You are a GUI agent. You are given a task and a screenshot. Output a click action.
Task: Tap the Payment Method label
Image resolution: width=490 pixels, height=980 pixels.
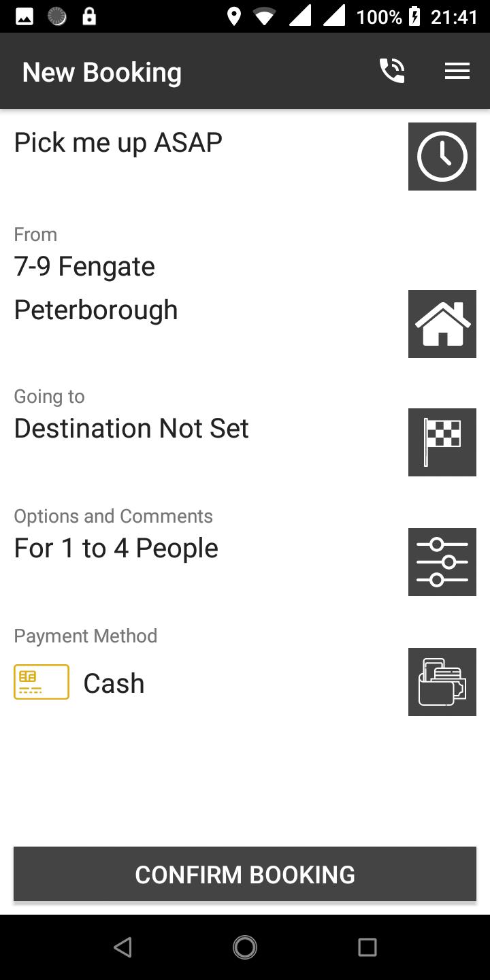[x=86, y=636]
